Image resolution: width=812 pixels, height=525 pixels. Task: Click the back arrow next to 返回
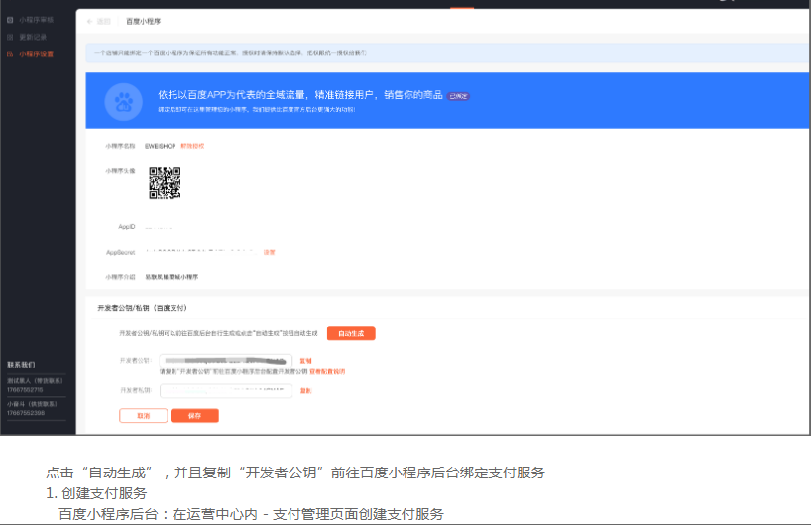pos(91,21)
